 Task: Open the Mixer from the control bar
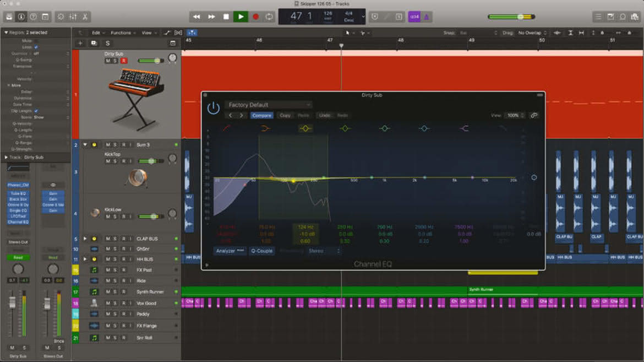pyautogui.click(x=73, y=17)
